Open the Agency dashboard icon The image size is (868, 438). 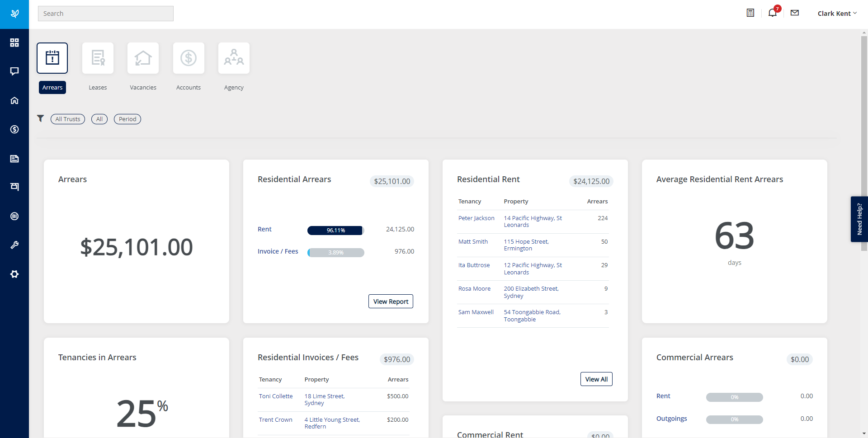pos(234,58)
